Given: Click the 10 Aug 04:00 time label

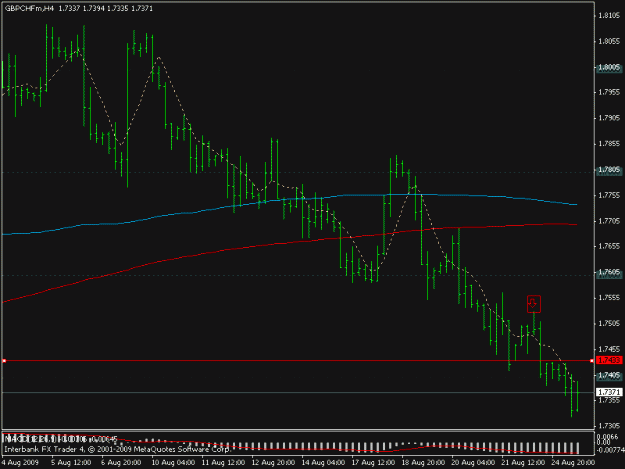Looking at the screenshot, I should (x=173, y=462).
